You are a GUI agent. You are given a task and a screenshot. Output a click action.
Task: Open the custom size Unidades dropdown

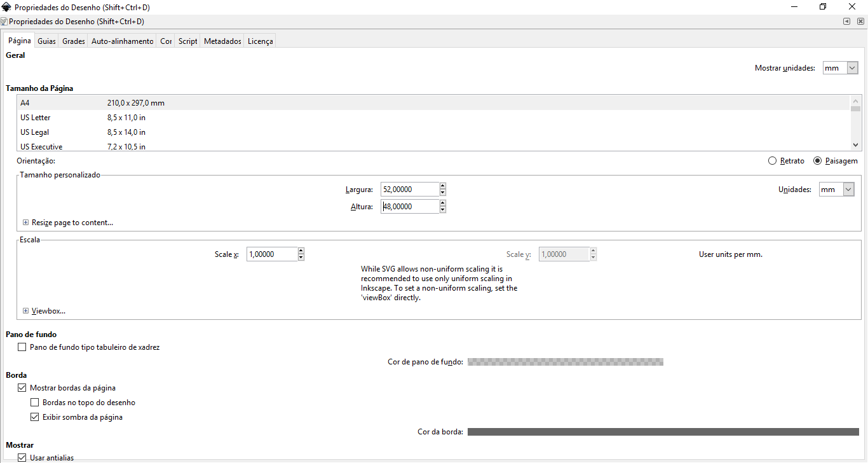pyautogui.click(x=836, y=190)
